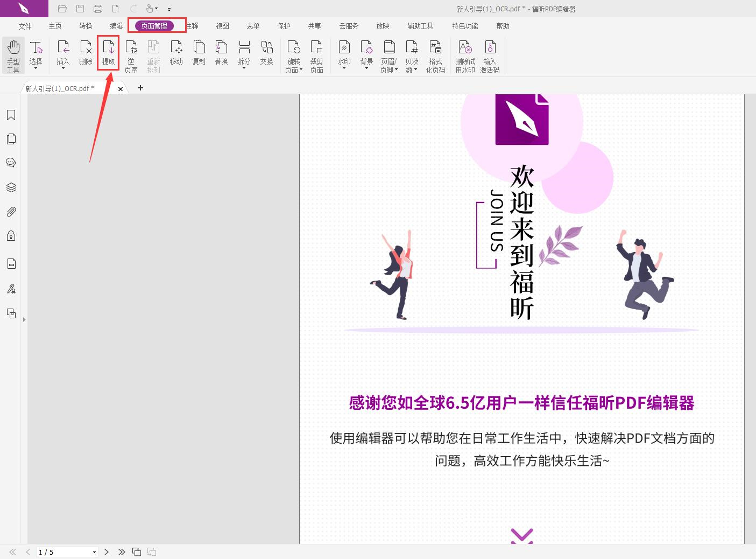Open the 格式化页码 tool
Image resolution: width=756 pixels, height=559 pixels.
[435, 54]
